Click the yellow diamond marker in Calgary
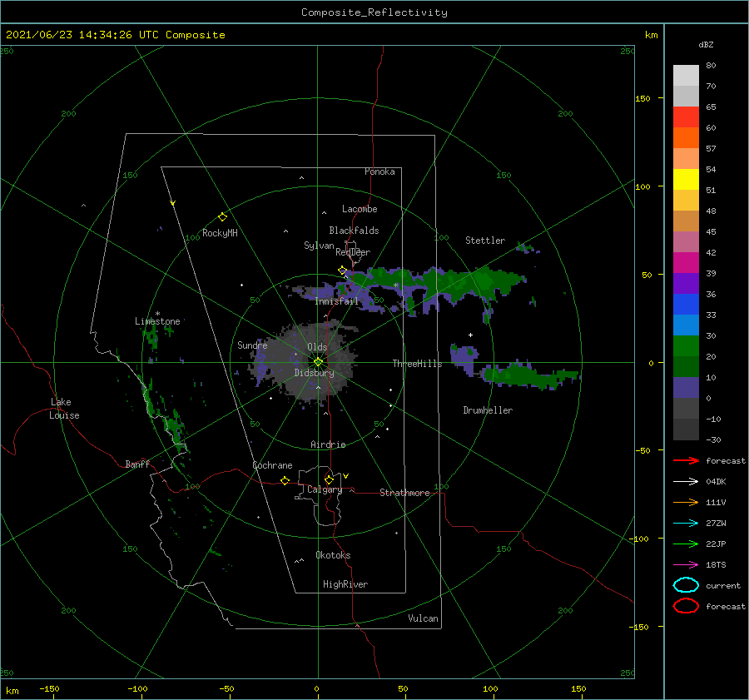Screen dimensions: 749x700 pyautogui.click(x=329, y=479)
